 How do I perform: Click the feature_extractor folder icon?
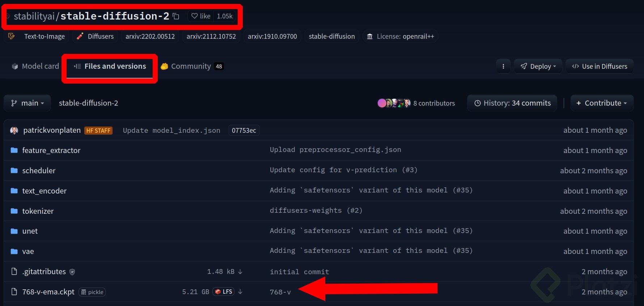[x=14, y=150]
